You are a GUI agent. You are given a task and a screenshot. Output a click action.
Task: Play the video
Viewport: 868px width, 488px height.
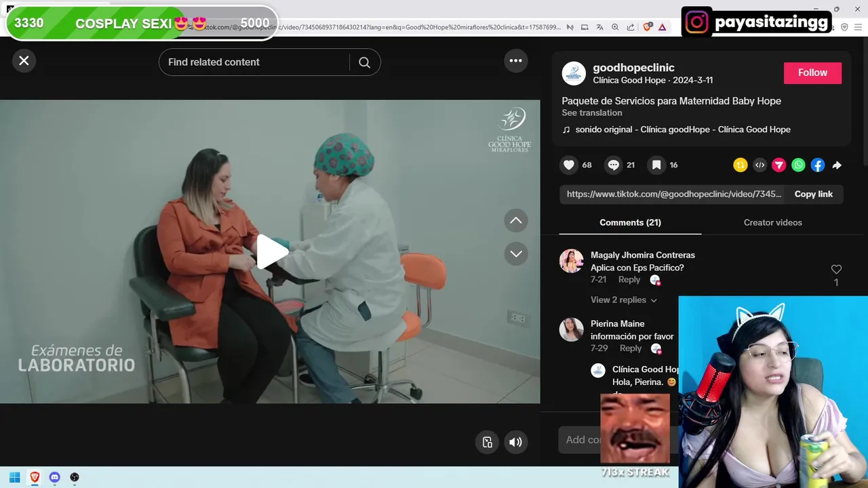[271, 252]
